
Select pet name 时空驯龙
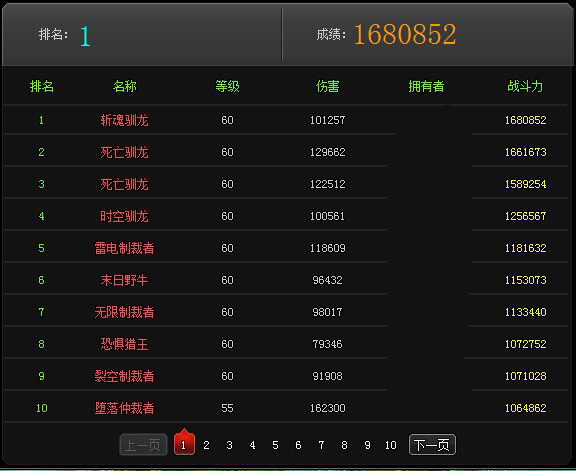[x=125, y=216]
